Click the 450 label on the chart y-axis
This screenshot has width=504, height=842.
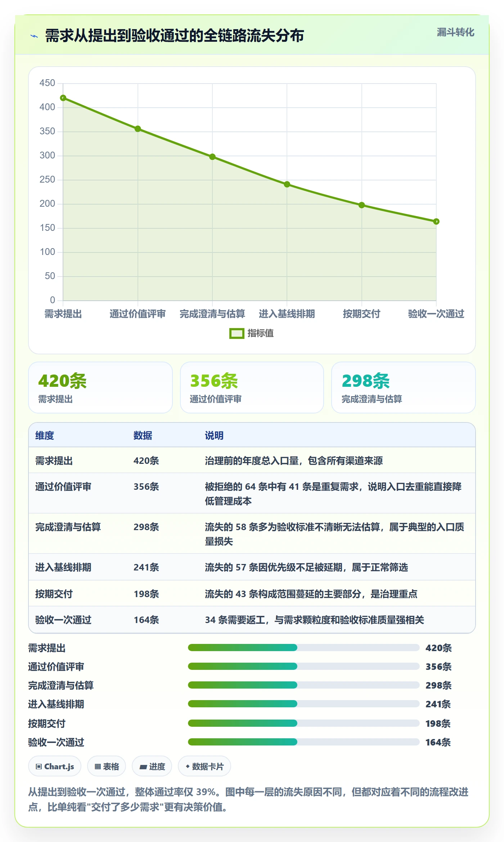(47, 83)
